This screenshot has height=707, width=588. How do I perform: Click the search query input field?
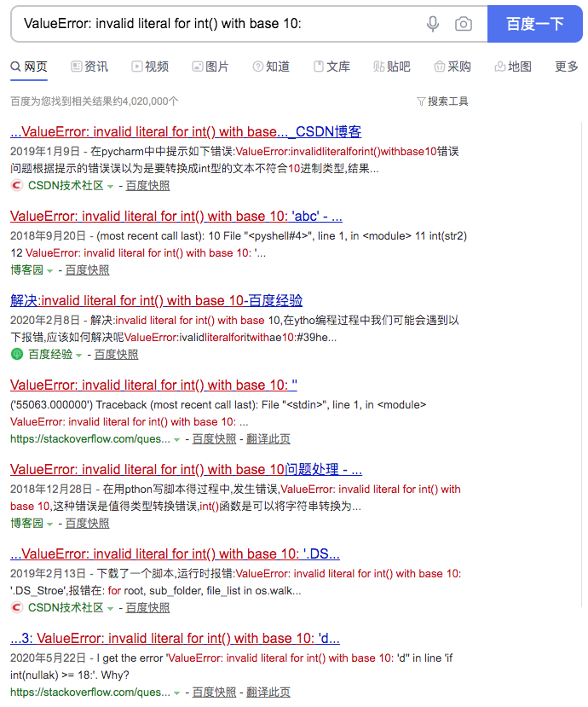point(218,24)
